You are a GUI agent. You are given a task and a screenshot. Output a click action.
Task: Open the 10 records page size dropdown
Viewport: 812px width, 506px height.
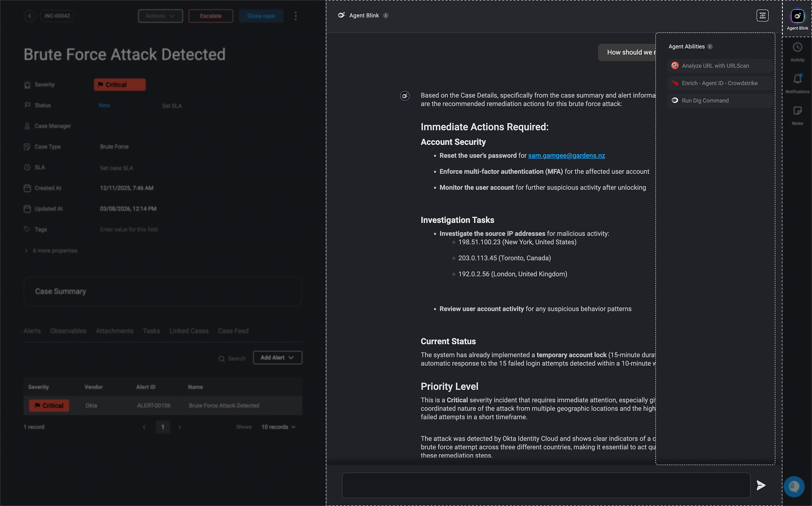(278, 427)
